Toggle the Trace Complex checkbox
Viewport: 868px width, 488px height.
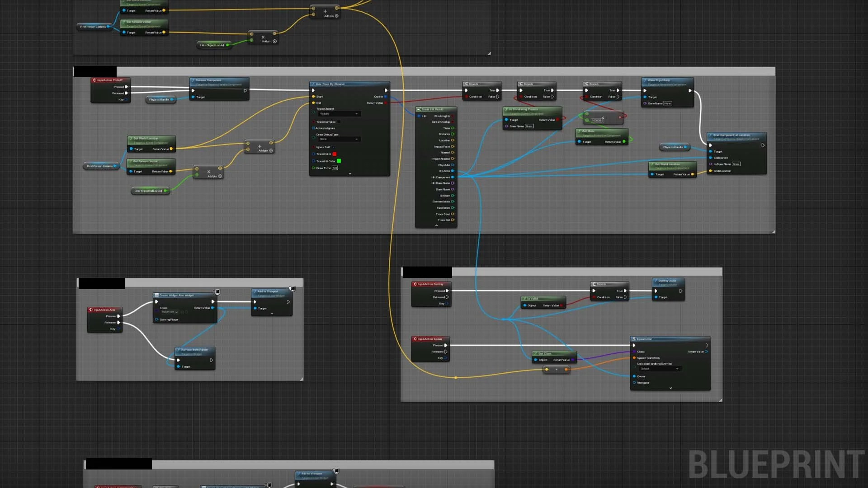(339, 122)
